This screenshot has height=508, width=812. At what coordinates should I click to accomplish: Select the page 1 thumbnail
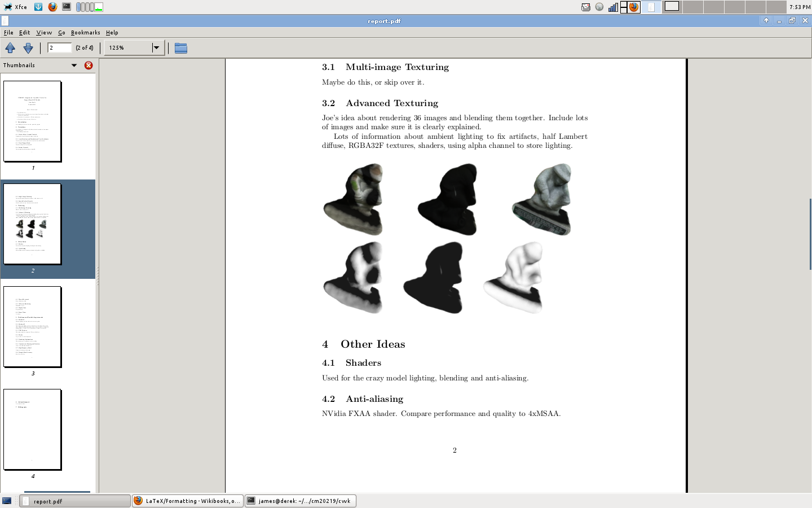[x=33, y=121]
